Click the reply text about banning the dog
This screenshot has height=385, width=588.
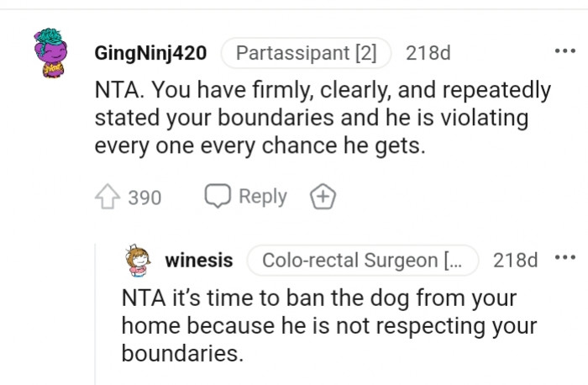(x=319, y=325)
